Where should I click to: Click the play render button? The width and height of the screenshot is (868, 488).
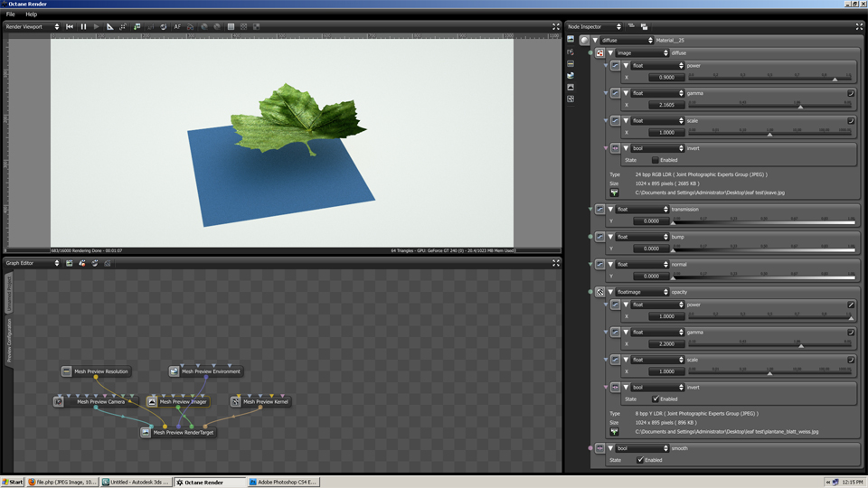(97, 26)
